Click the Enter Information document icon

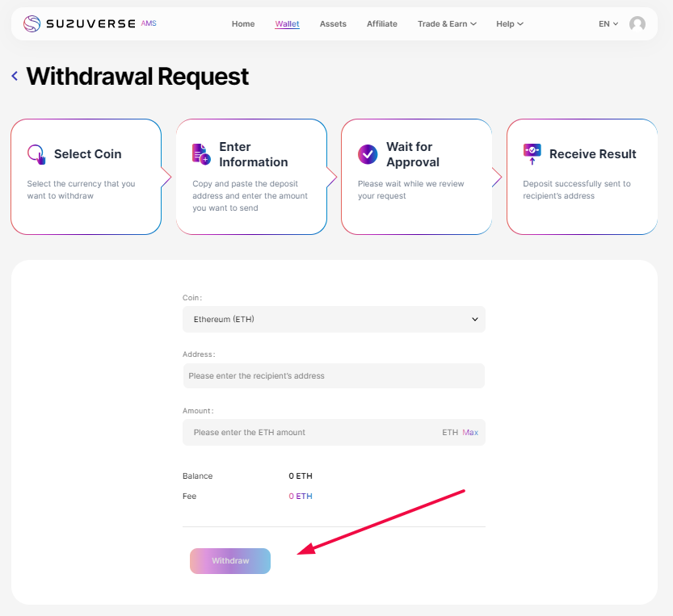(x=201, y=153)
